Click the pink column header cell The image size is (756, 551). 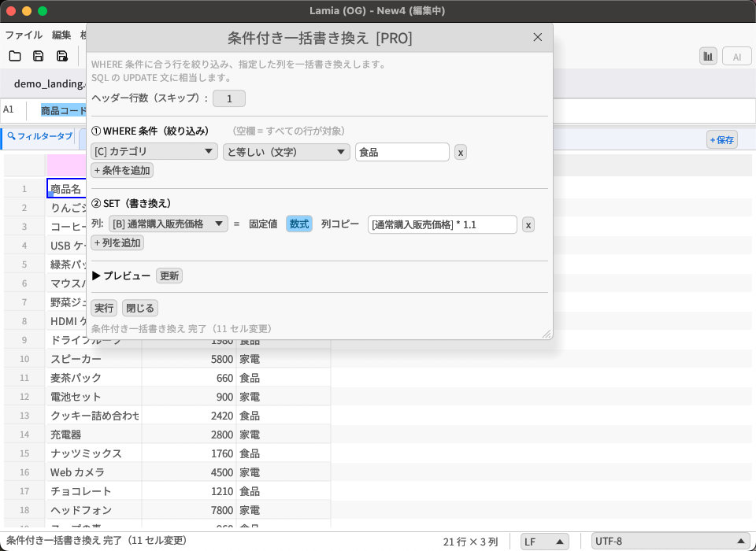(x=66, y=165)
